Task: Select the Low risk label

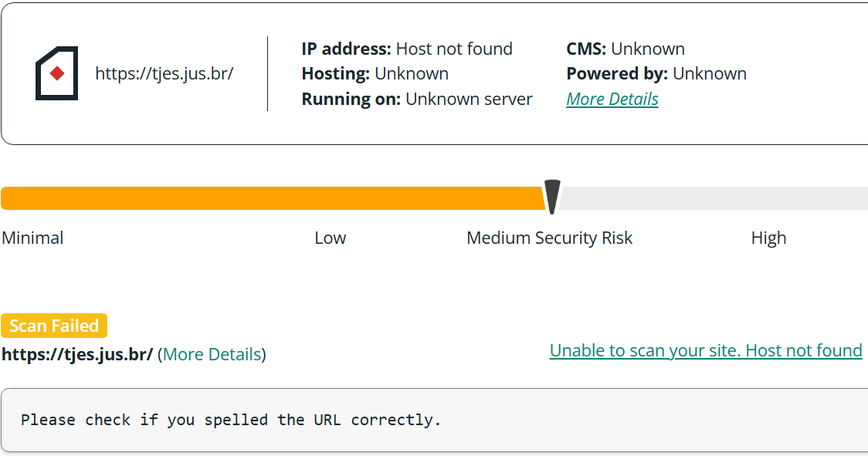Action: 331,238
